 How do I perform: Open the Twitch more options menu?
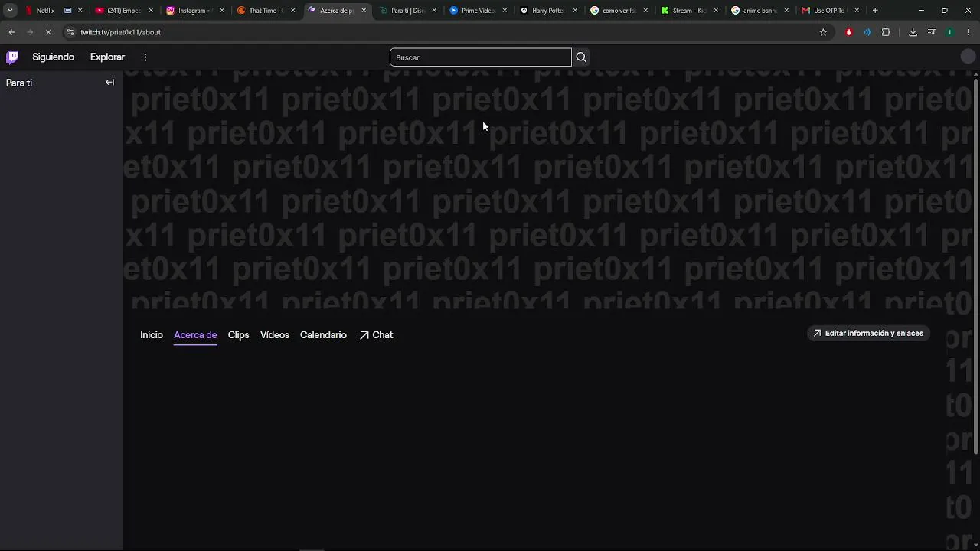(145, 57)
